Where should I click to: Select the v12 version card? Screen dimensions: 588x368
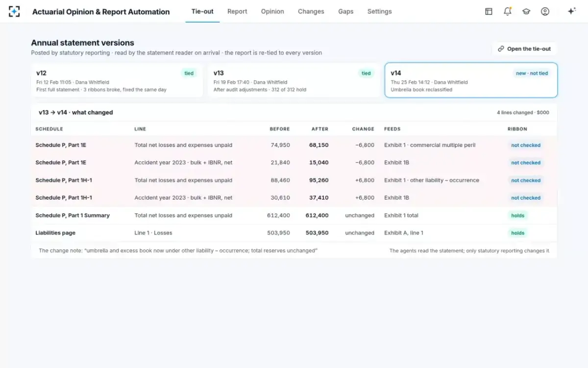(117, 80)
